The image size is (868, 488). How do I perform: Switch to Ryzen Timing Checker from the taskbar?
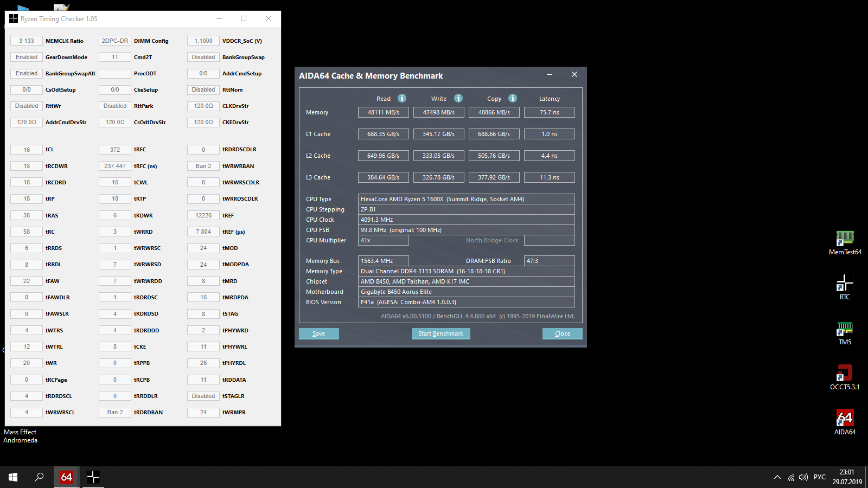[x=93, y=477]
